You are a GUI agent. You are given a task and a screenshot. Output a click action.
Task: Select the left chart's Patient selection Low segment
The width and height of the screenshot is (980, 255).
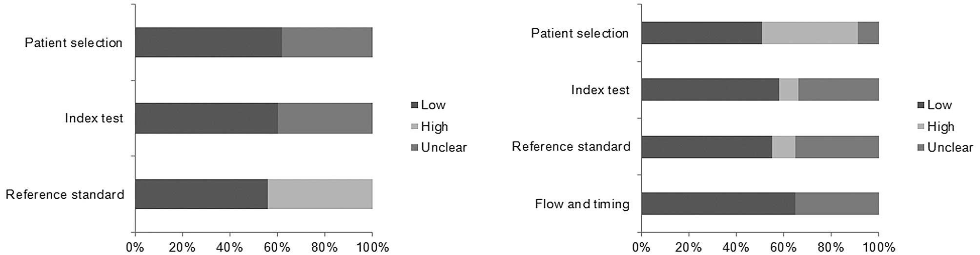click(x=208, y=42)
